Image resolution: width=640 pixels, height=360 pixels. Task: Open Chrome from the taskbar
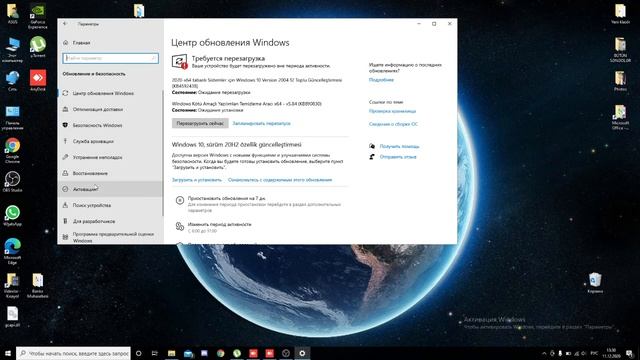[x=220, y=353]
